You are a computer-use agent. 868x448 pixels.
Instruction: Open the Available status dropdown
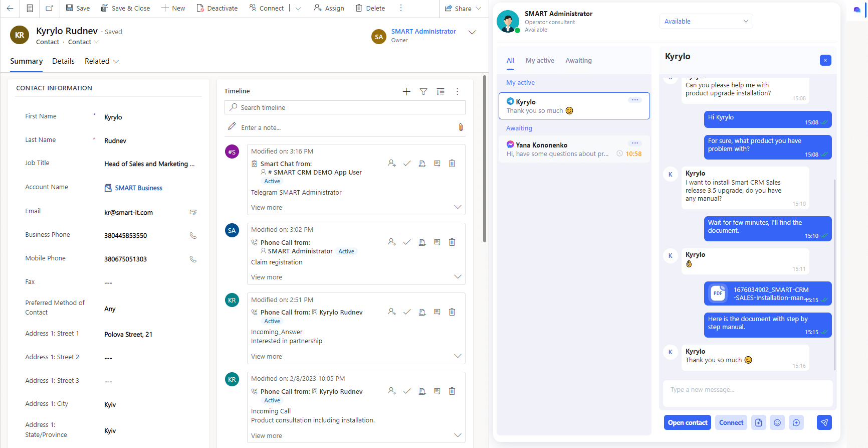point(706,21)
